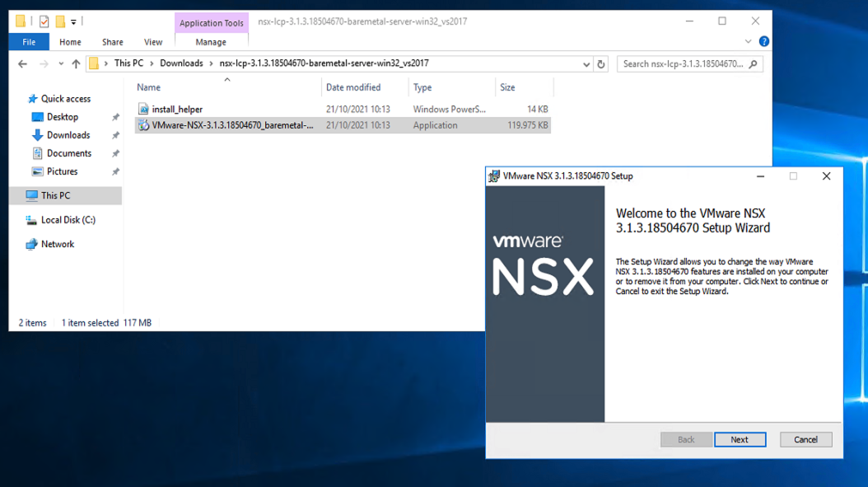Collapse the ribbon chevron
The width and height of the screenshot is (868, 487).
tap(748, 41)
